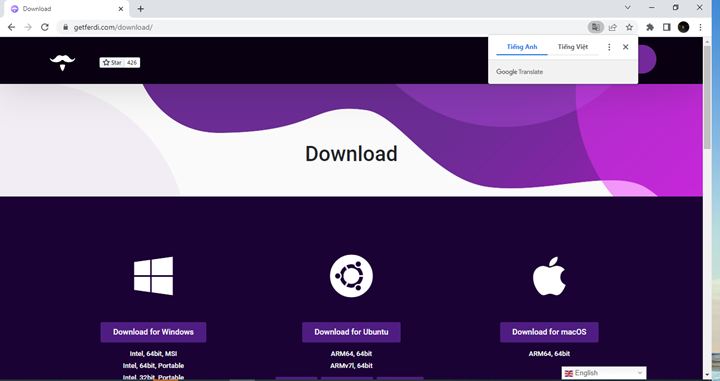Click the padlock site info icon
Screen dimensions: 720x381
coord(65,27)
